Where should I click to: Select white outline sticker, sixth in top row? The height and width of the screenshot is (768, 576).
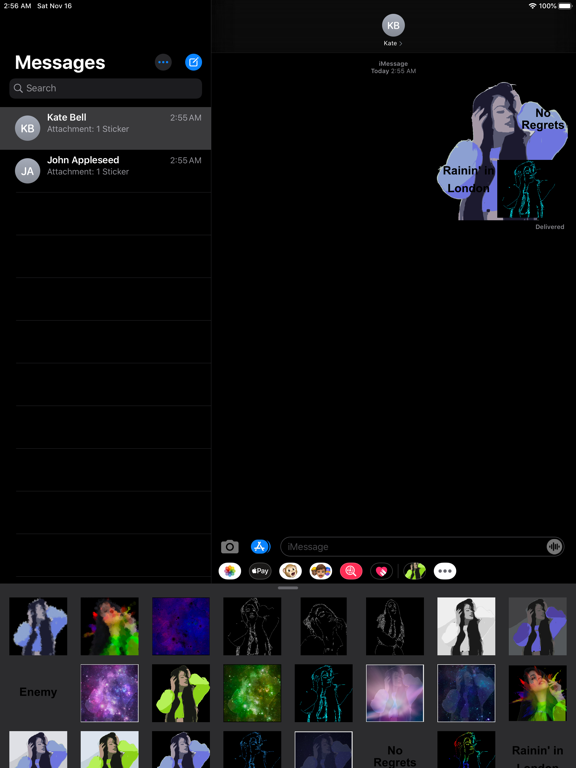395,626
